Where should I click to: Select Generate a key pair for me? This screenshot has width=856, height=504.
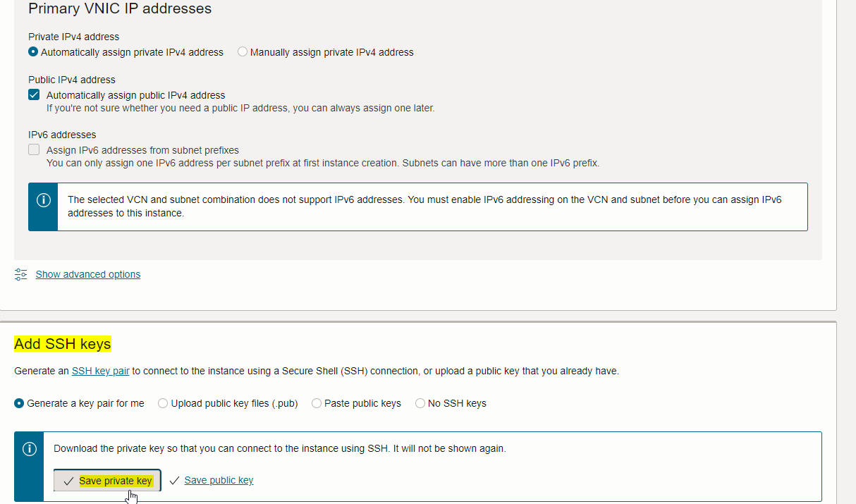(19, 403)
